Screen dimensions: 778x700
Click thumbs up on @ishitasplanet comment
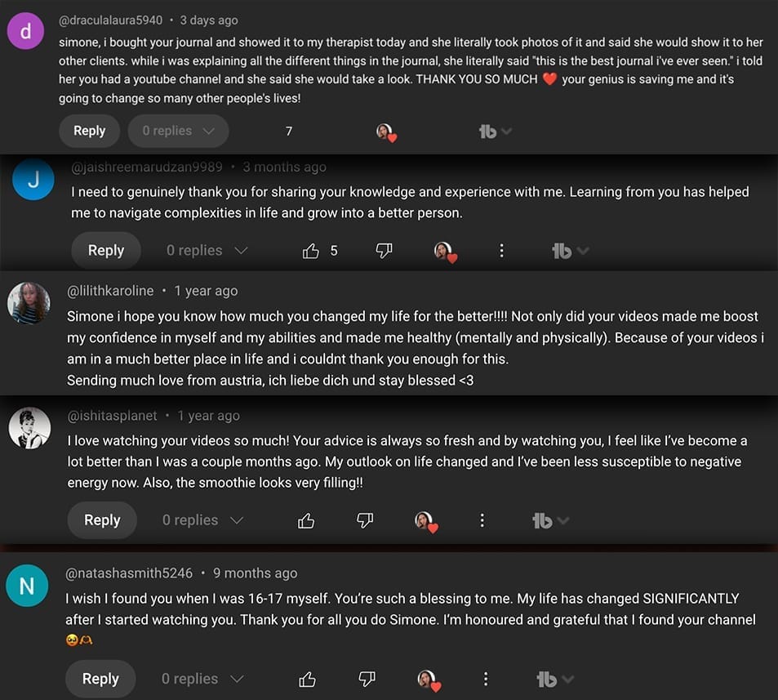(x=306, y=520)
